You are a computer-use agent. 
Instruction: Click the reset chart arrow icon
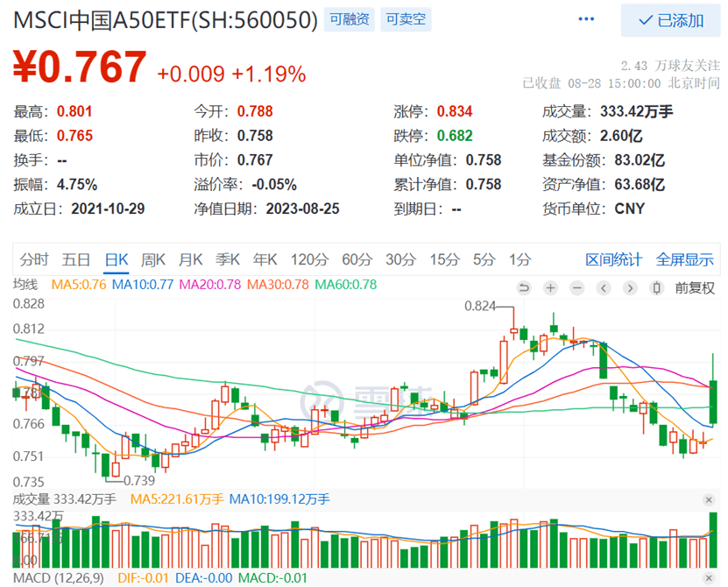click(524, 287)
